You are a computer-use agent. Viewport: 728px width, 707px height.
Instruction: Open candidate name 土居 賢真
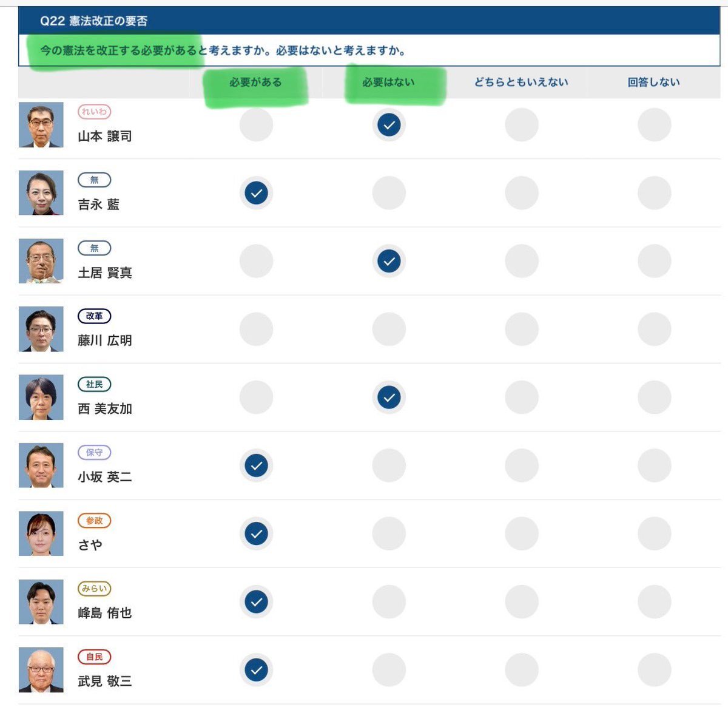pos(105,272)
